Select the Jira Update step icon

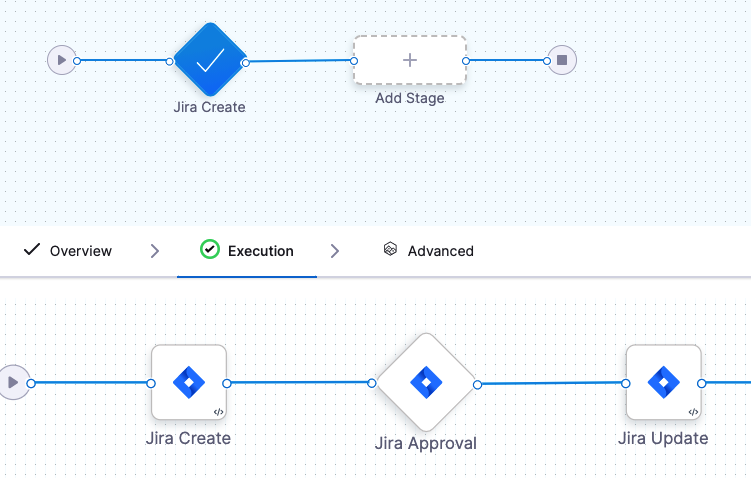tap(663, 383)
